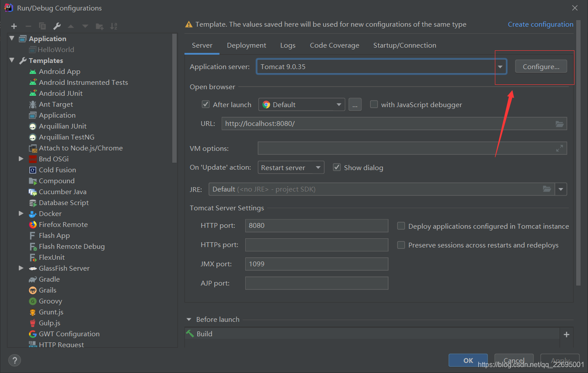Viewport: 588px width, 373px height.
Task: Click the URL field folder browse icon
Action: coord(560,124)
